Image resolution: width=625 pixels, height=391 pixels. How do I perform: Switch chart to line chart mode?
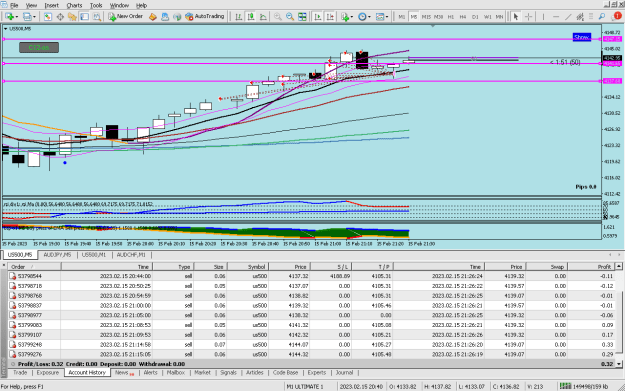pyautogui.click(x=263, y=17)
